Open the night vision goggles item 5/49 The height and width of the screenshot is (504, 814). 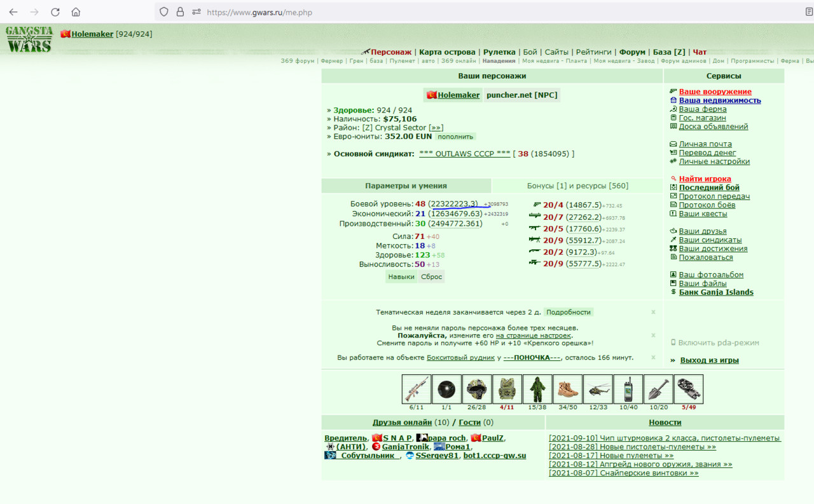[x=688, y=389]
